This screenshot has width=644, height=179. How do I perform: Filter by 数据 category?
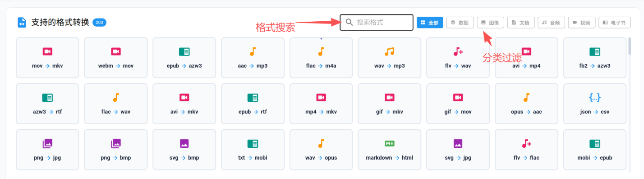(x=460, y=23)
